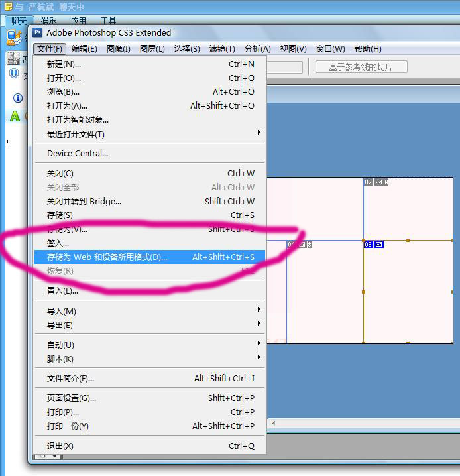Image resolution: width=460 pixels, height=476 pixels.
Task: Switch to 应用 tab in chat window
Action: point(78,21)
